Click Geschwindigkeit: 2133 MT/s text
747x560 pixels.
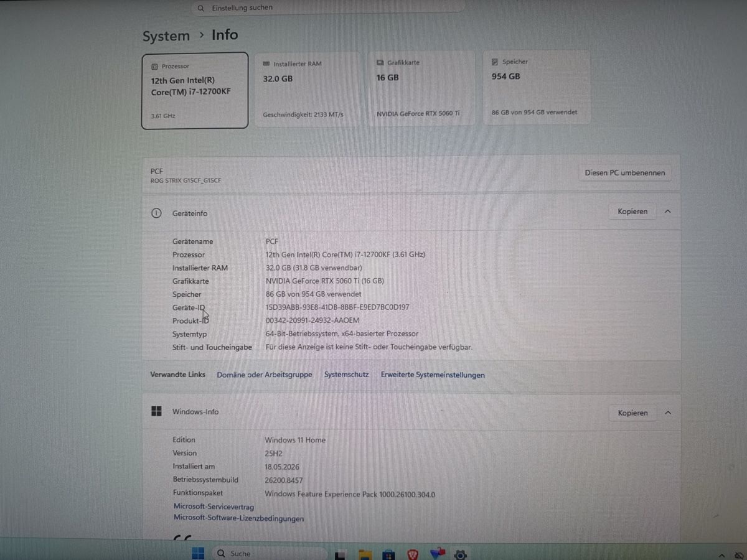tap(303, 114)
